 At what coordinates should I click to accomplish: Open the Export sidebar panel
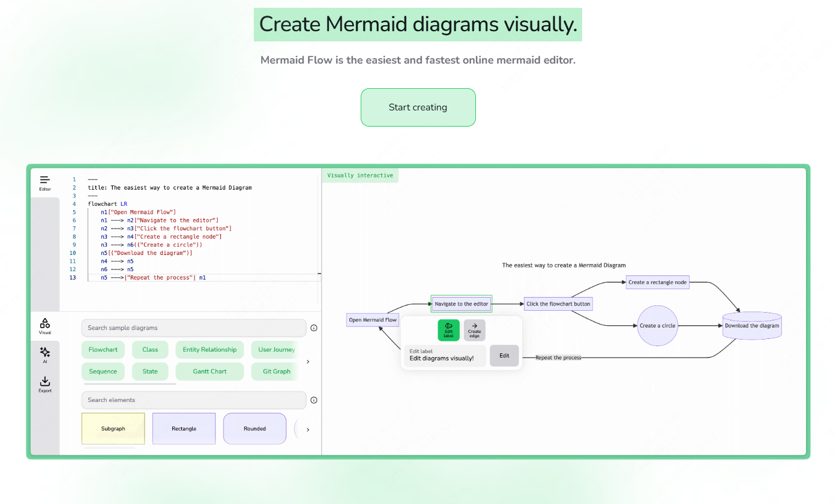[x=45, y=385]
